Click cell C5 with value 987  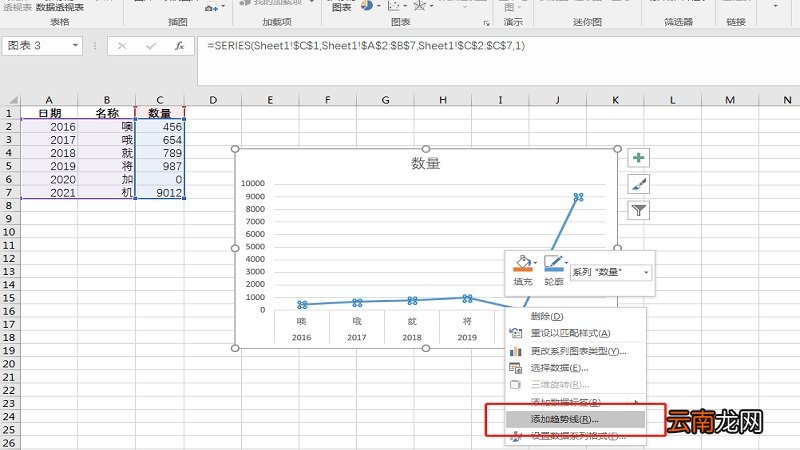160,166
